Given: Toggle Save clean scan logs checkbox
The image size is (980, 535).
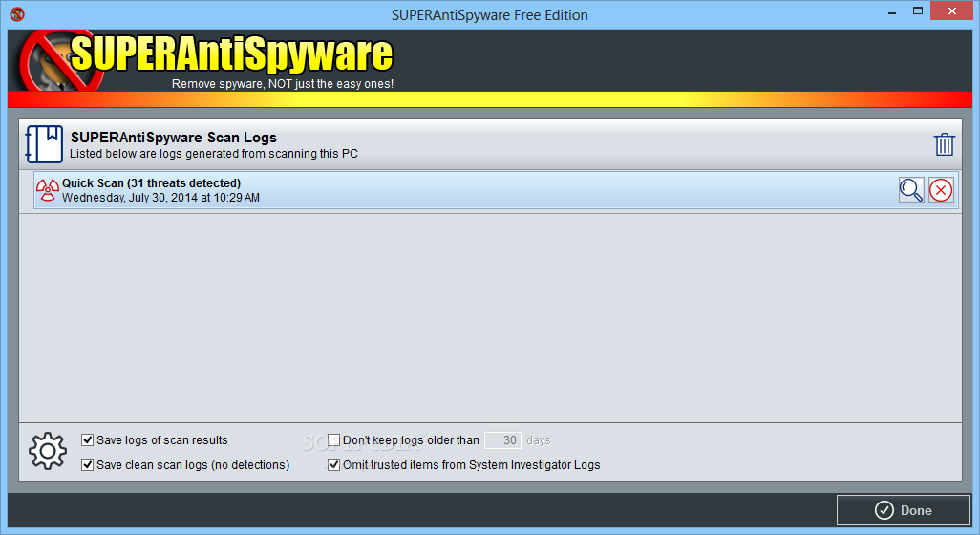Looking at the screenshot, I should coord(88,465).
